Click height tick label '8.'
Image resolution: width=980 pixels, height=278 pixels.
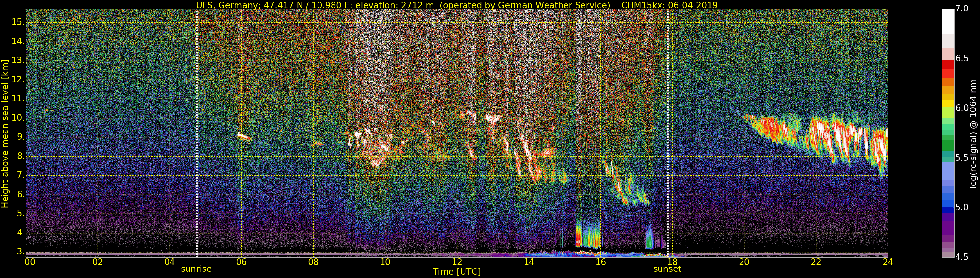click(21, 156)
